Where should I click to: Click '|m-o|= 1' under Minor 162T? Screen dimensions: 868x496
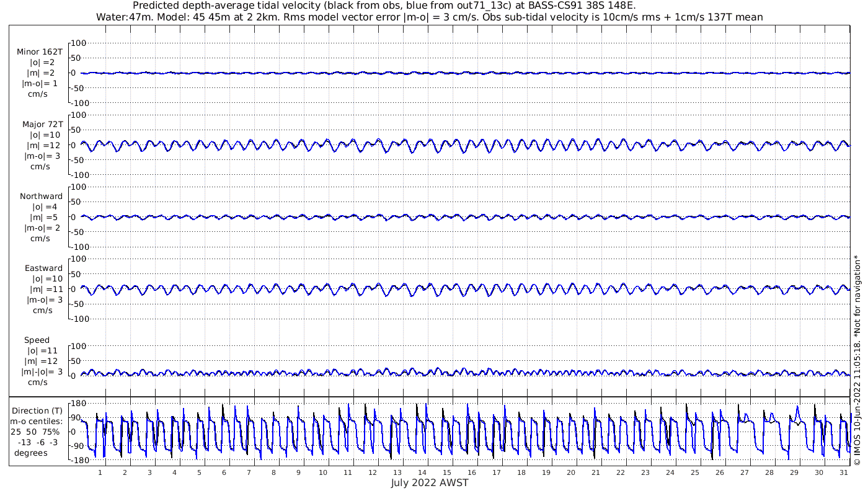[x=40, y=84]
